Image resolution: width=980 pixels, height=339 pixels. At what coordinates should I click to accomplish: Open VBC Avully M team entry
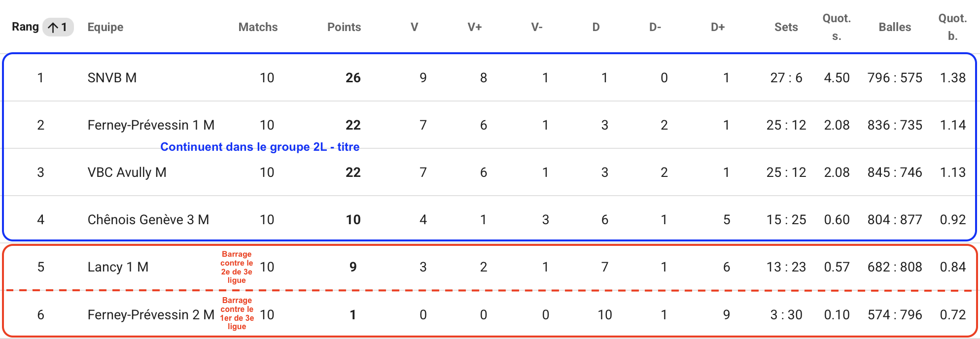(x=127, y=172)
